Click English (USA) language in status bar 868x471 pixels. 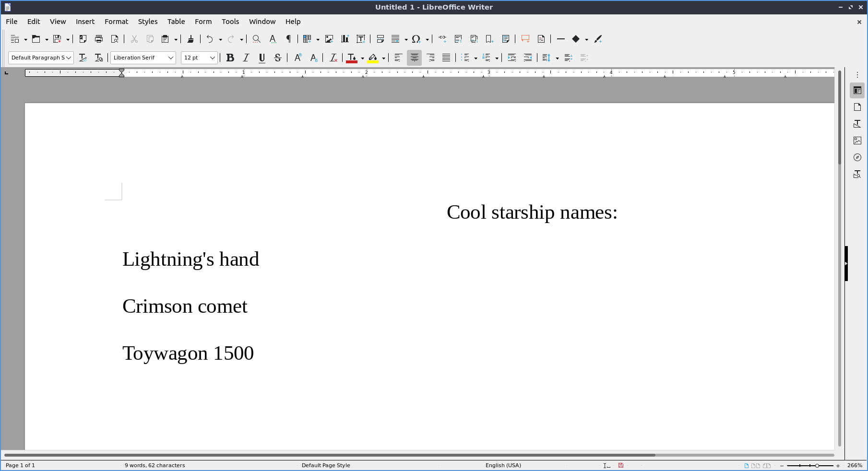point(503,465)
